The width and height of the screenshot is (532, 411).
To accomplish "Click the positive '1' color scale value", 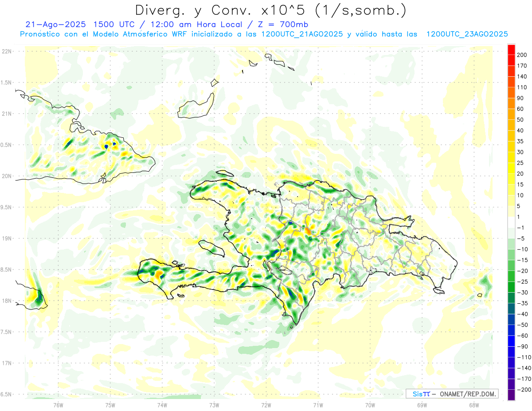I will (519, 217).
